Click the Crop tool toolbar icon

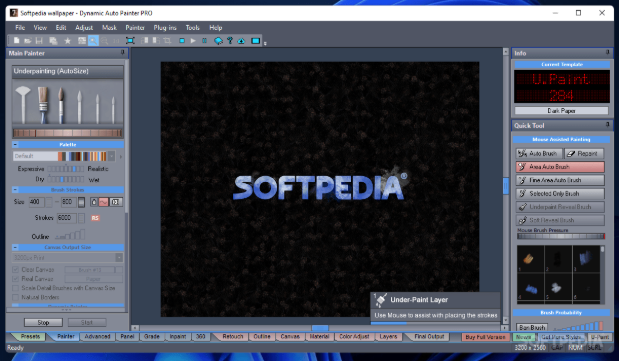tap(167, 40)
